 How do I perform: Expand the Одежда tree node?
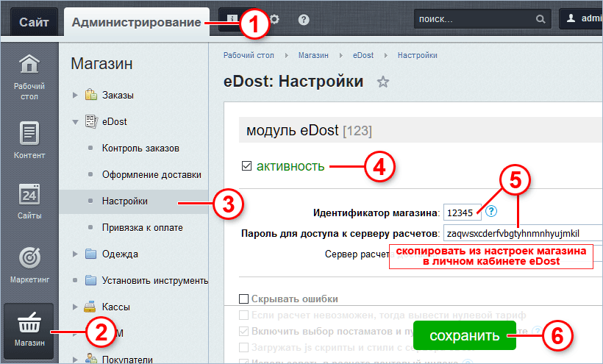pos(75,254)
